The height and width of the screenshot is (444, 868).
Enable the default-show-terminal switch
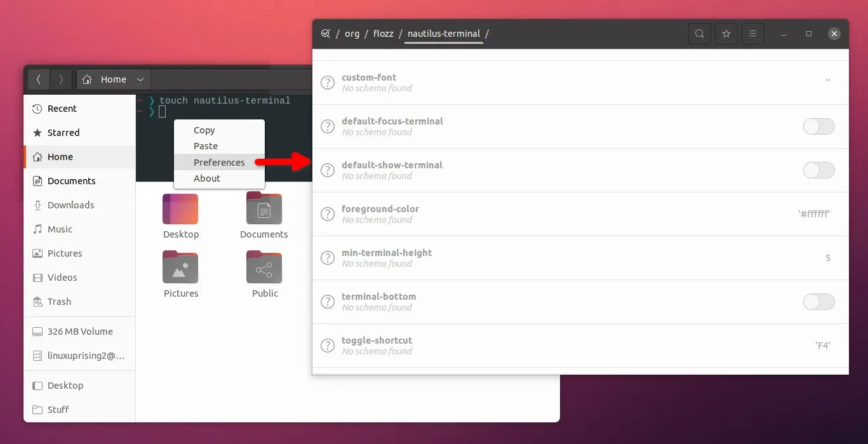(818, 170)
